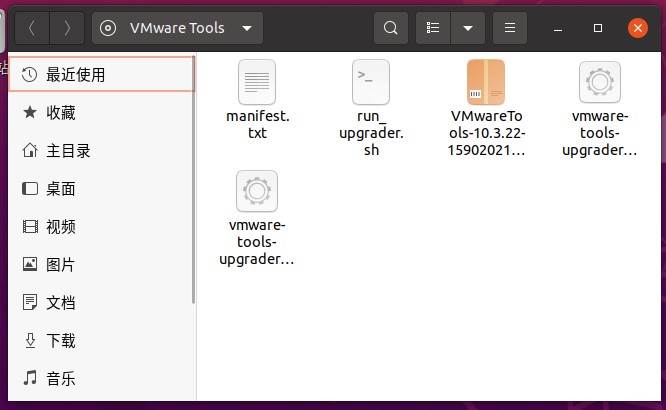This screenshot has width=666, height=410.
Task: Open 主目录 home folder
Action: 68,151
